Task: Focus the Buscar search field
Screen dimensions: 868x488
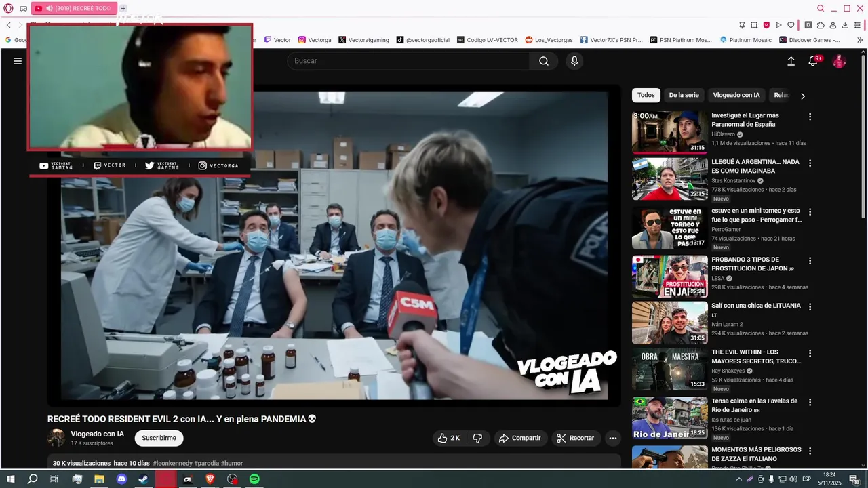Action: tap(409, 61)
